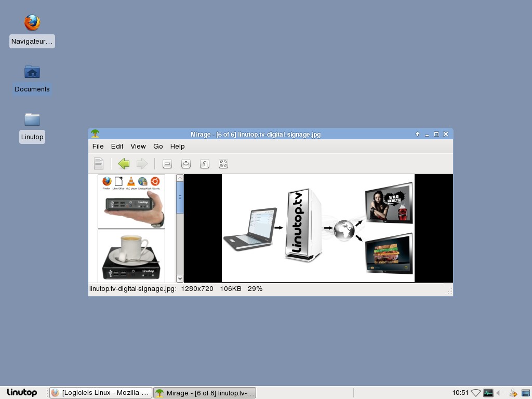The width and height of the screenshot is (532, 399).
Task: Go to previous image with green arrow
Action: tap(124, 164)
